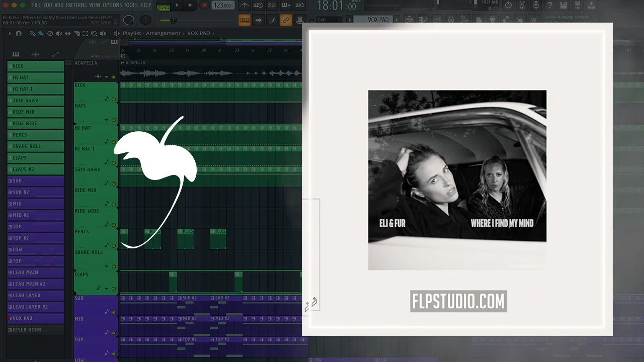This screenshot has width=644, height=362.
Task: Open the EDIT menu
Action: (x=48, y=5)
